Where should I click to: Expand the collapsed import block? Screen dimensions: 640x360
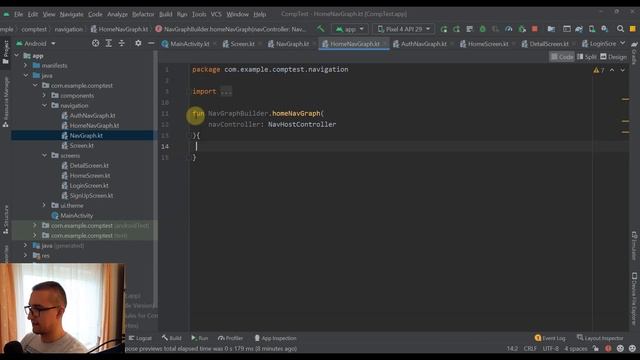[x=226, y=91]
